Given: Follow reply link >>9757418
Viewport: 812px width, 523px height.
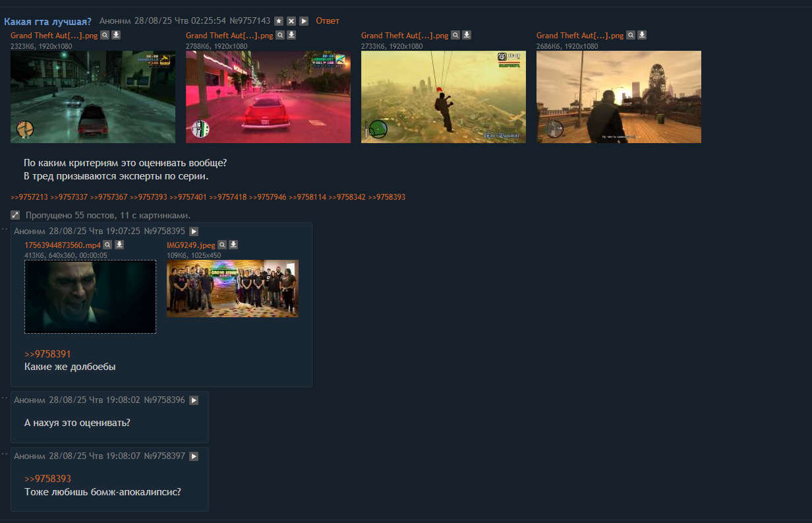Looking at the screenshot, I should coord(228,197).
